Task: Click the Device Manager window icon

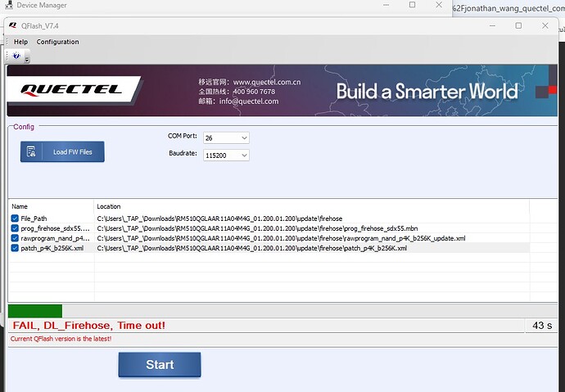Action: [x=9, y=5]
